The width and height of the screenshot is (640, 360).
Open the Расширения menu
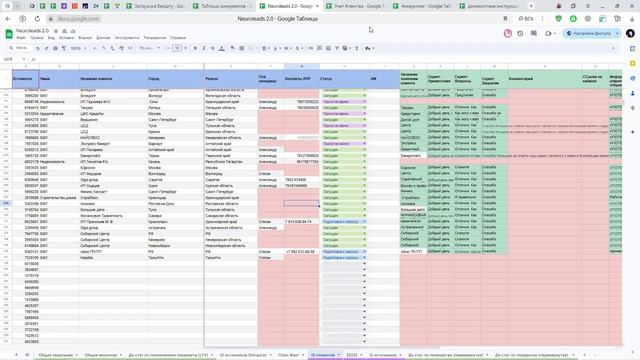[x=155, y=38]
